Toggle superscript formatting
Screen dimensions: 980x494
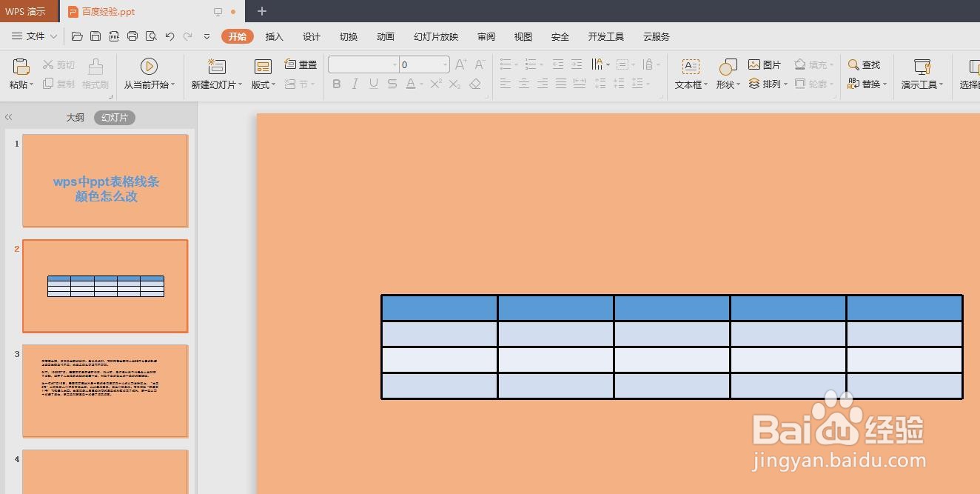[436, 84]
